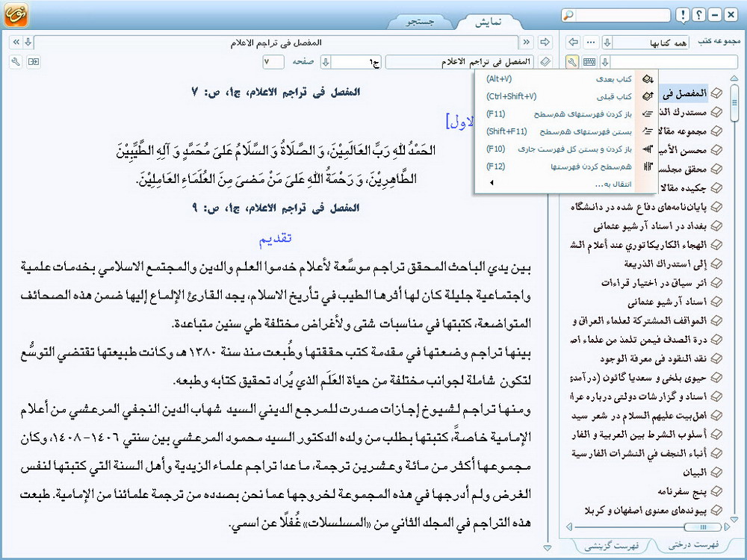The image size is (747, 560).
Task: Open the volume ج1 dropdown
Action: 326,62
